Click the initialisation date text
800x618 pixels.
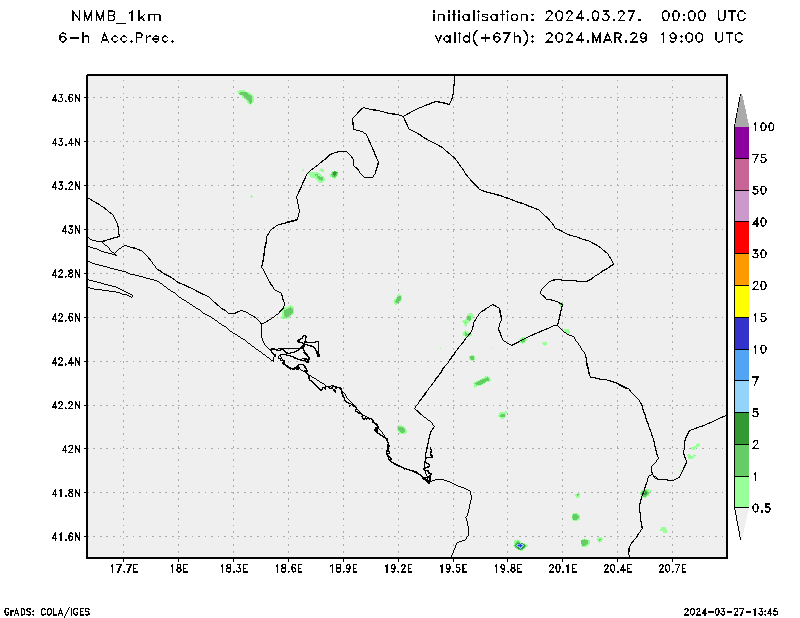tap(588, 16)
